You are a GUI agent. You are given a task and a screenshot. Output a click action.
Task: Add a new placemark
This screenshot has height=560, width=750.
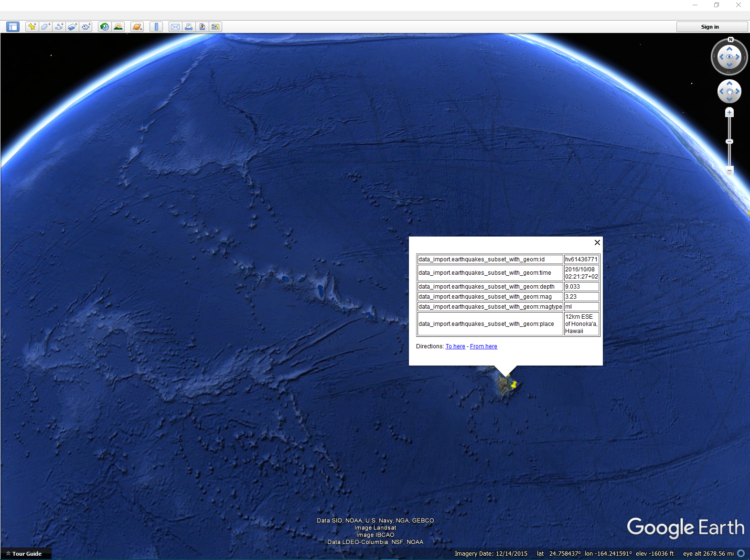pyautogui.click(x=32, y=27)
